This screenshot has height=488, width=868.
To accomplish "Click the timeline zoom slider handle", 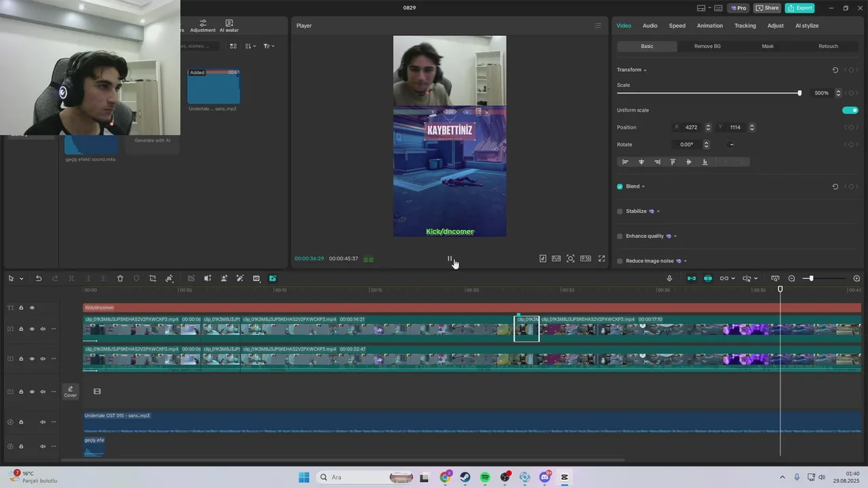I will point(811,279).
